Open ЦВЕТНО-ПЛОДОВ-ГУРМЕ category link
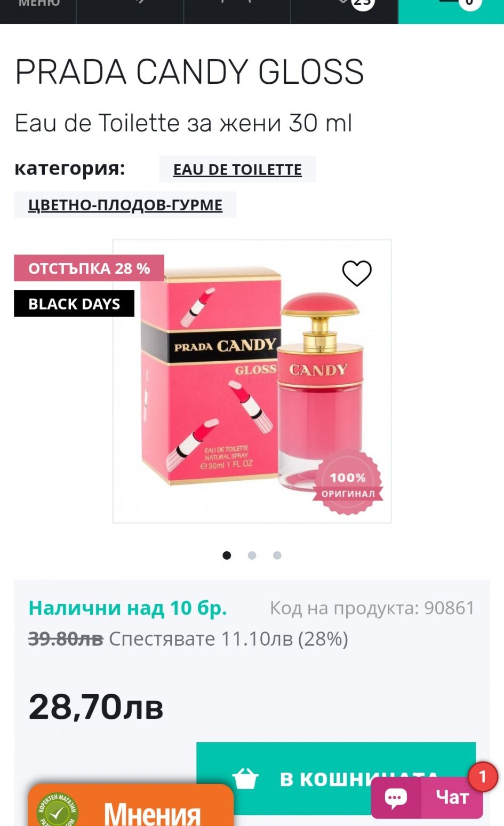 [125, 205]
